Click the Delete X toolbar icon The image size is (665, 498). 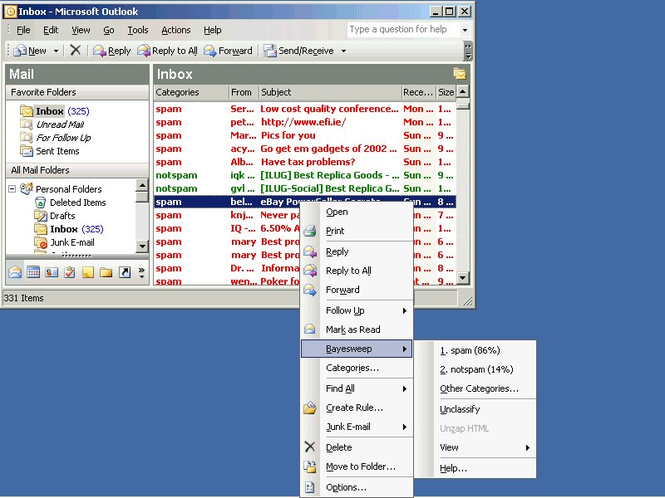pyautogui.click(x=75, y=50)
